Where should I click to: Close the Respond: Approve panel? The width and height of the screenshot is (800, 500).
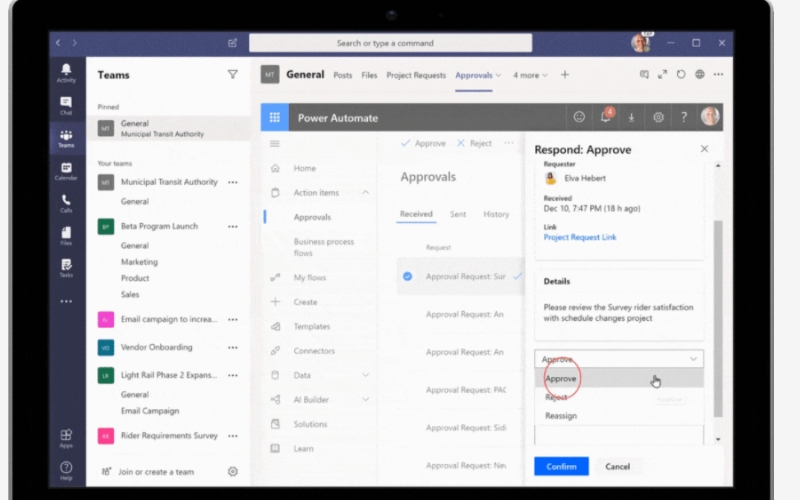coord(704,148)
